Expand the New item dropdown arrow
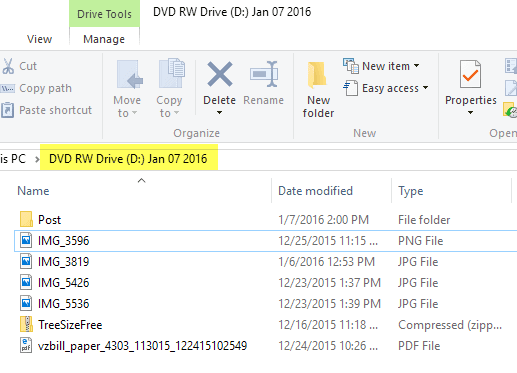The image size is (517, 373). 417,66
